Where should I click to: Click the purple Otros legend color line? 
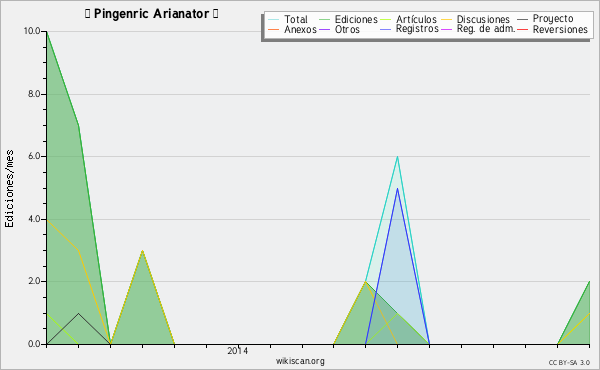(x=324, y=29)
